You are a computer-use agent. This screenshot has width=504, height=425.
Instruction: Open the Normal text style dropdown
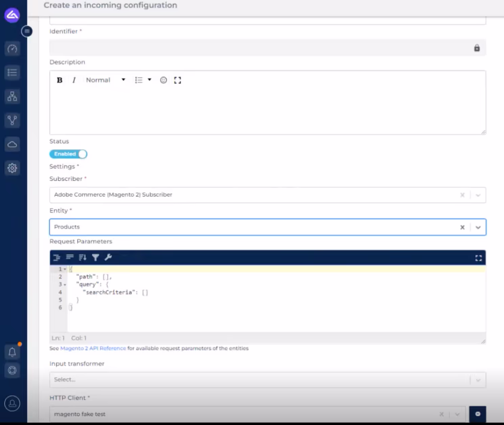point(106,80)
